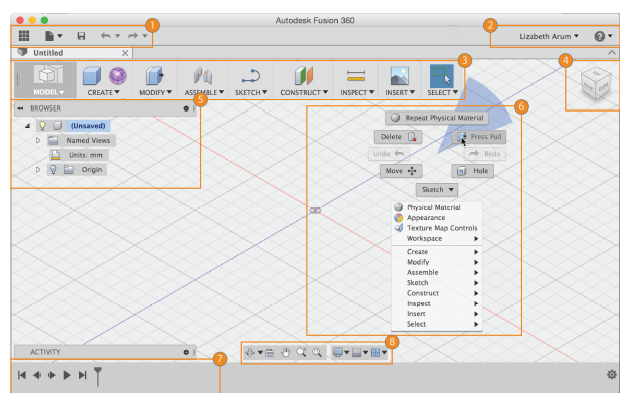Click the Construct plane icon
Screen dimensions: 630x403
(303, 76)
